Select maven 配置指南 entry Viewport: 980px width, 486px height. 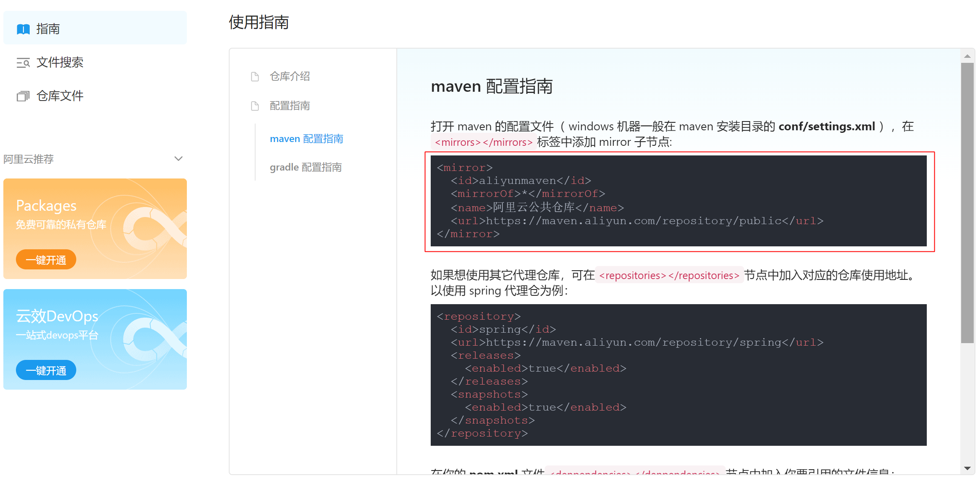(306, 139)
